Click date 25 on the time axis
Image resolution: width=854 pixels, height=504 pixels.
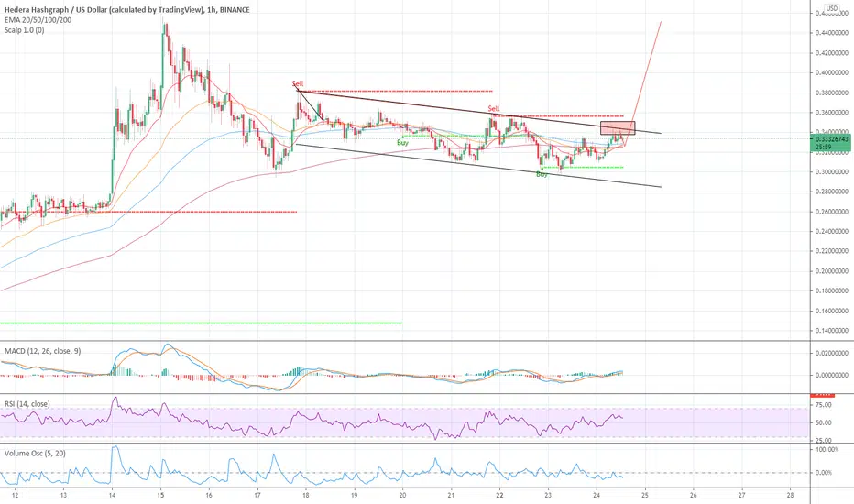(645, 495)
